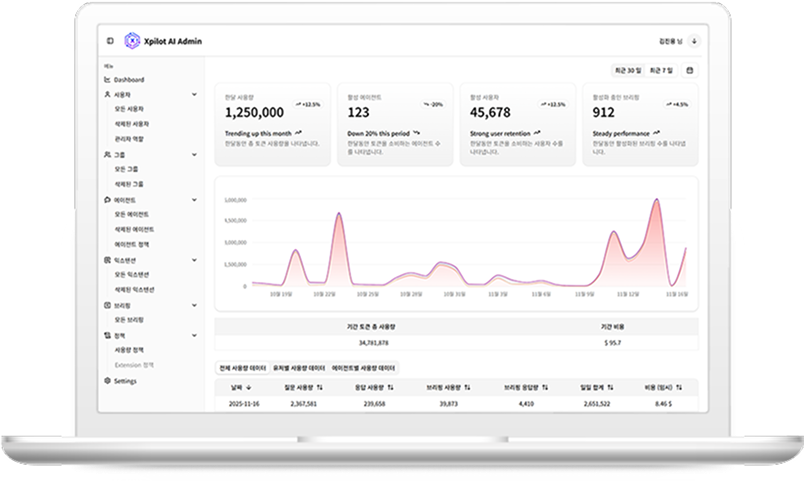
Task: Collapse the 에이전트 sidebar section
Action: [x=194, y=200]
